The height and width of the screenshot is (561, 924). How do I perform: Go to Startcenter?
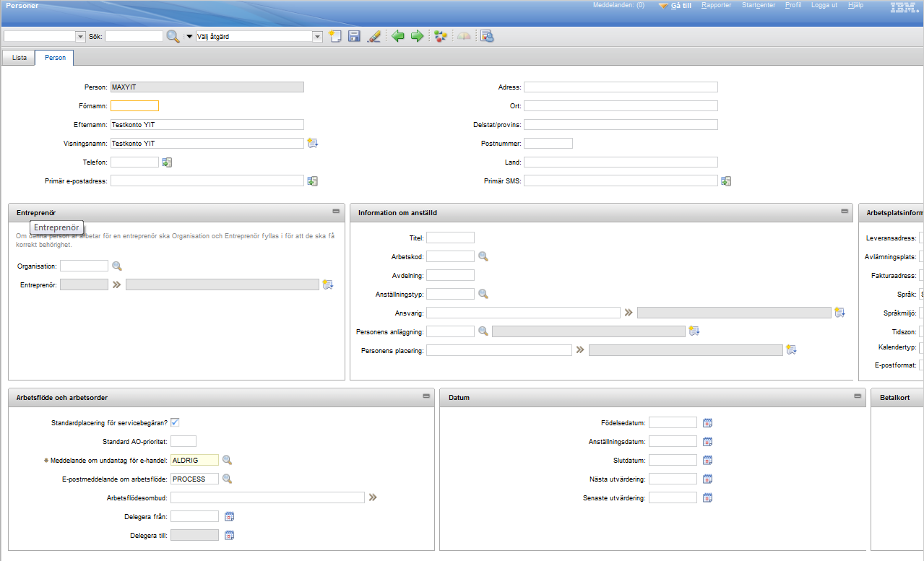(759, 5)
